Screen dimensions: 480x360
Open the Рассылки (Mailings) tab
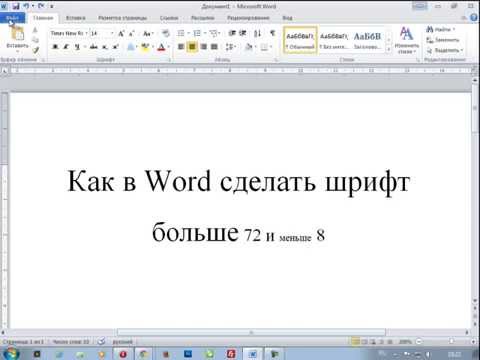pos(202,18)
